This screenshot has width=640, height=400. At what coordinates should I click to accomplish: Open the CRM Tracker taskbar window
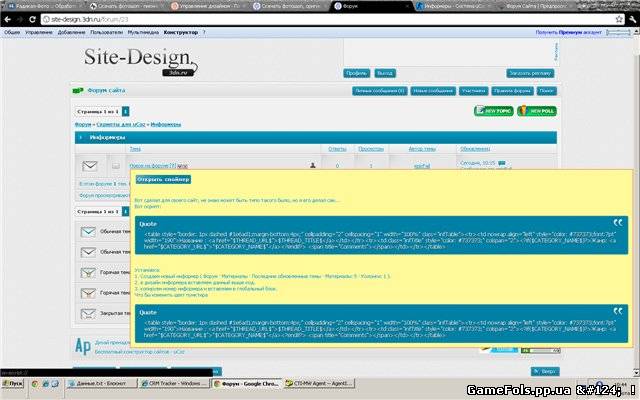point(174,384)
